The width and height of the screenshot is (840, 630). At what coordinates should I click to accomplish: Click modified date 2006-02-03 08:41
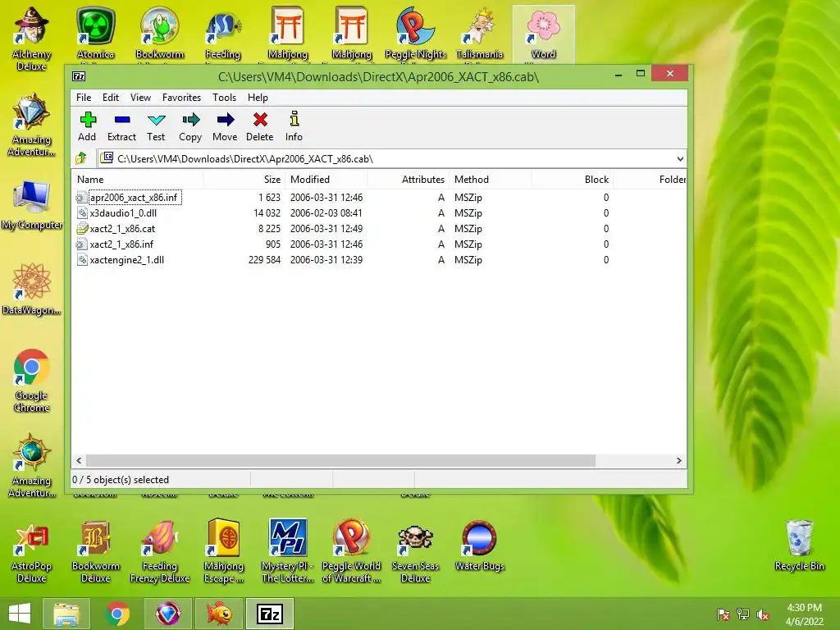click(326, 213)
